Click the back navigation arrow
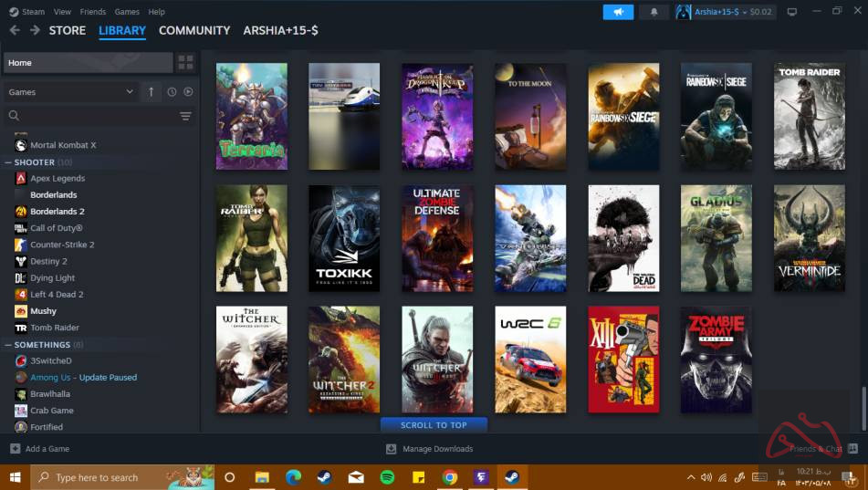Viewport: 868px width, 490px height. (15, 30)
